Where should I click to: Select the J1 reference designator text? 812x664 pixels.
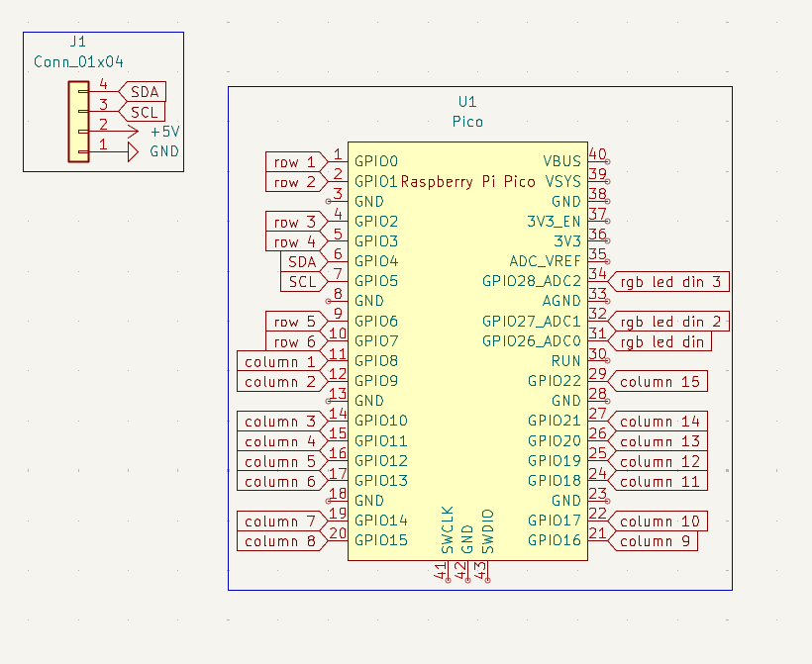coord(77,43)
